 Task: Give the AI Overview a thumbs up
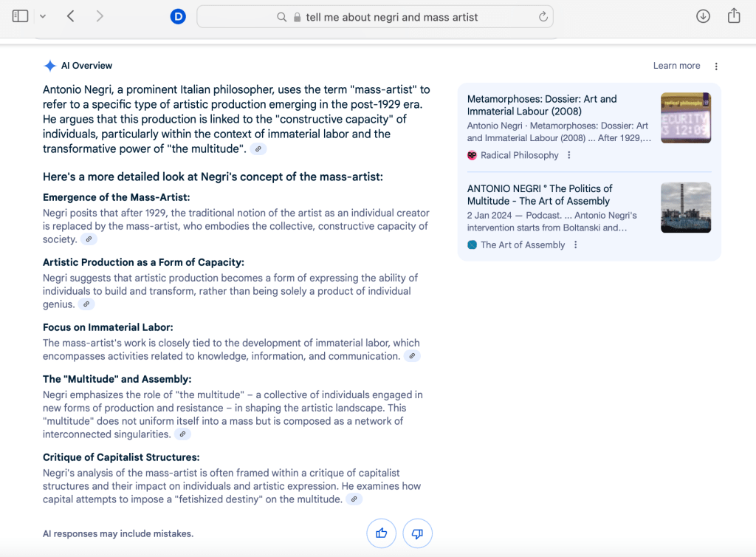(x=382, y=533)
